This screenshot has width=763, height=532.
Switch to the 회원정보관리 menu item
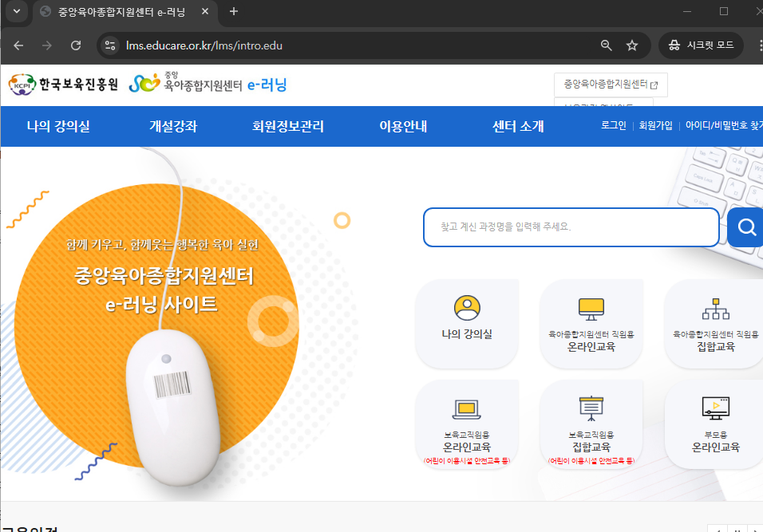click(289, 127)
